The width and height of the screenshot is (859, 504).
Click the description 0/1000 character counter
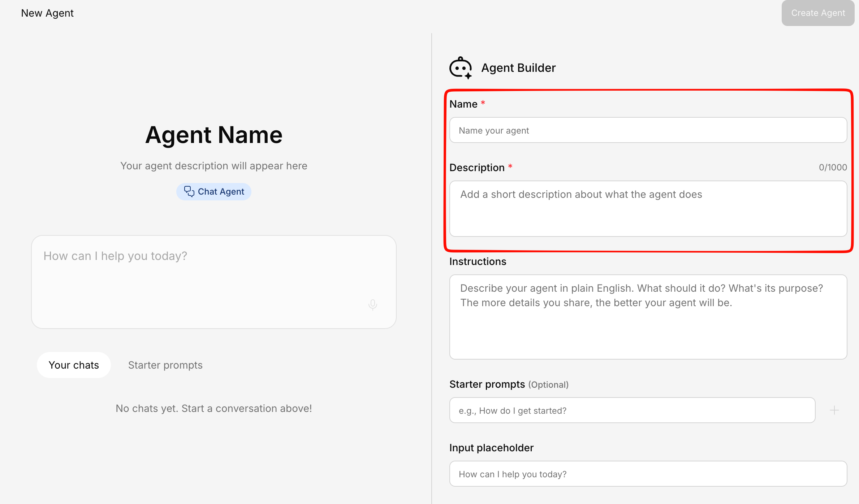pos(833,168)
